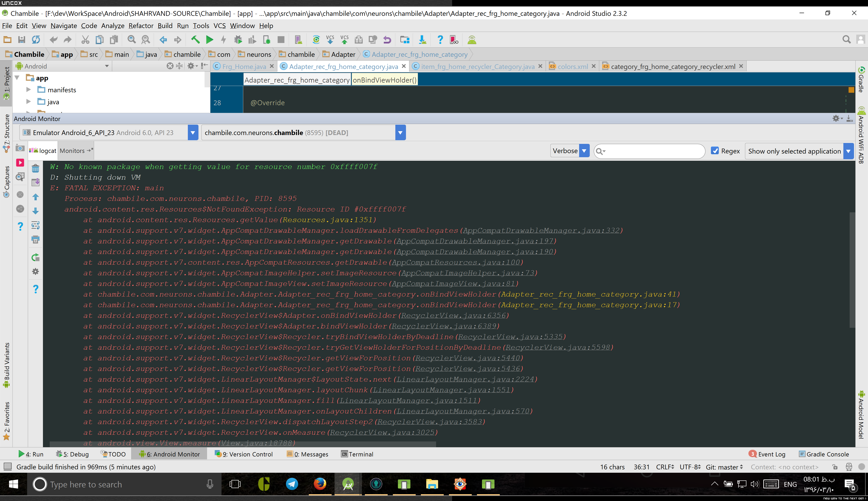Open Firefox from the Windows taskbar

[x=320, y=484]
